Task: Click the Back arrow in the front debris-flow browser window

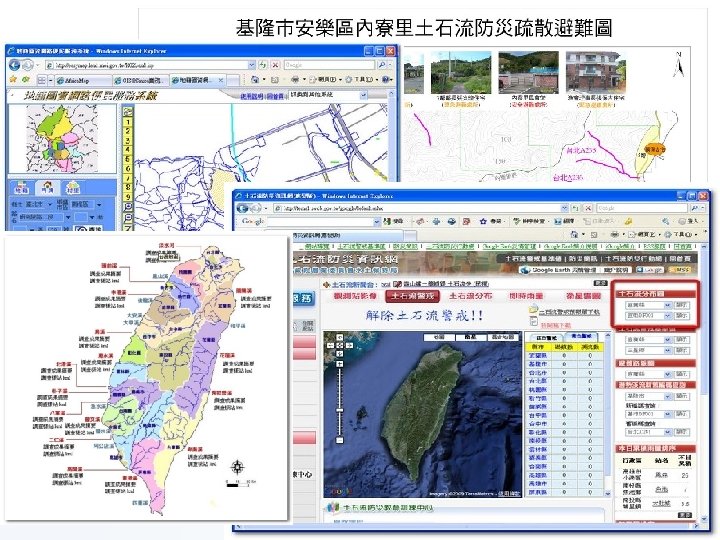Action: click(x=242, y=208)
